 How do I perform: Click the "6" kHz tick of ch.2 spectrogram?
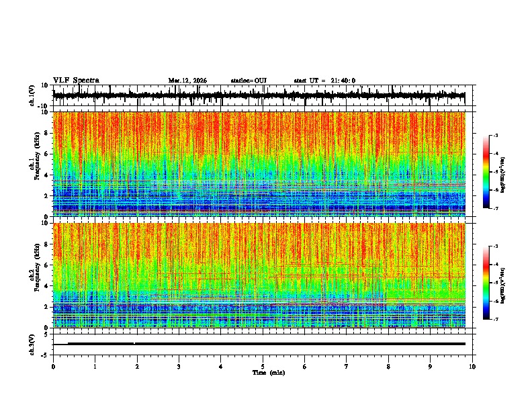(x=46, y=265)
